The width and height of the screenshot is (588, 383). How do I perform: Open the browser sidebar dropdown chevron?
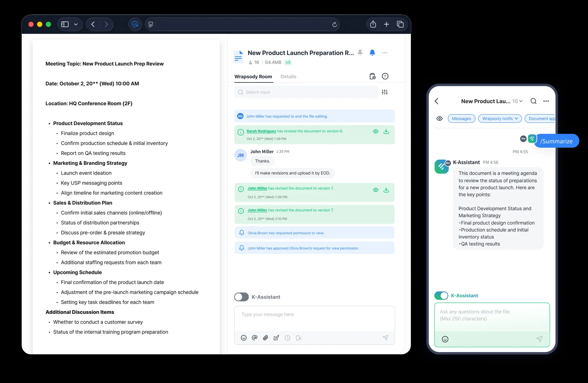click(76, 25)
